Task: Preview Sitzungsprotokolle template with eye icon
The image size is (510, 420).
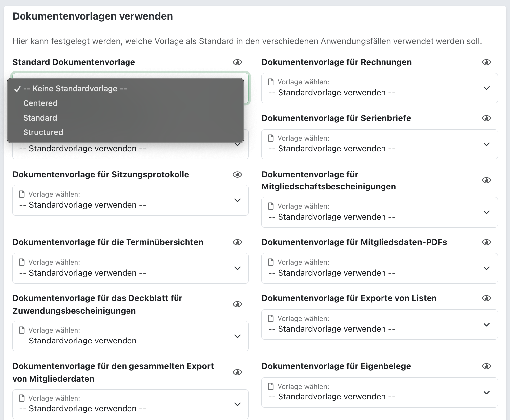Action: 237,175
